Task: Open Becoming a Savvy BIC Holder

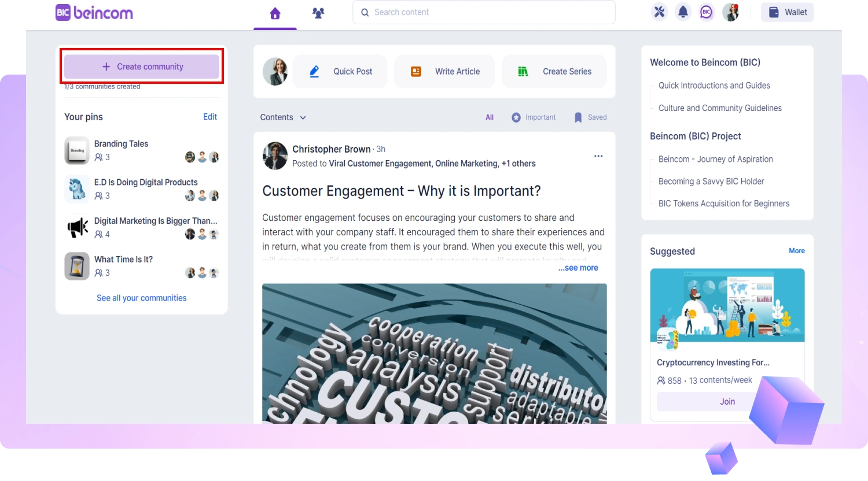Action: (711, 182)
